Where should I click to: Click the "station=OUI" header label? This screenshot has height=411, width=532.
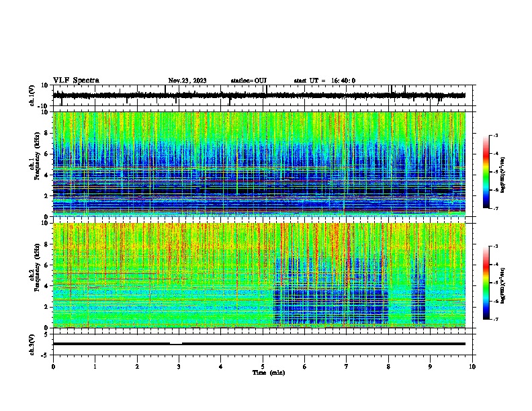coord(249,81)
